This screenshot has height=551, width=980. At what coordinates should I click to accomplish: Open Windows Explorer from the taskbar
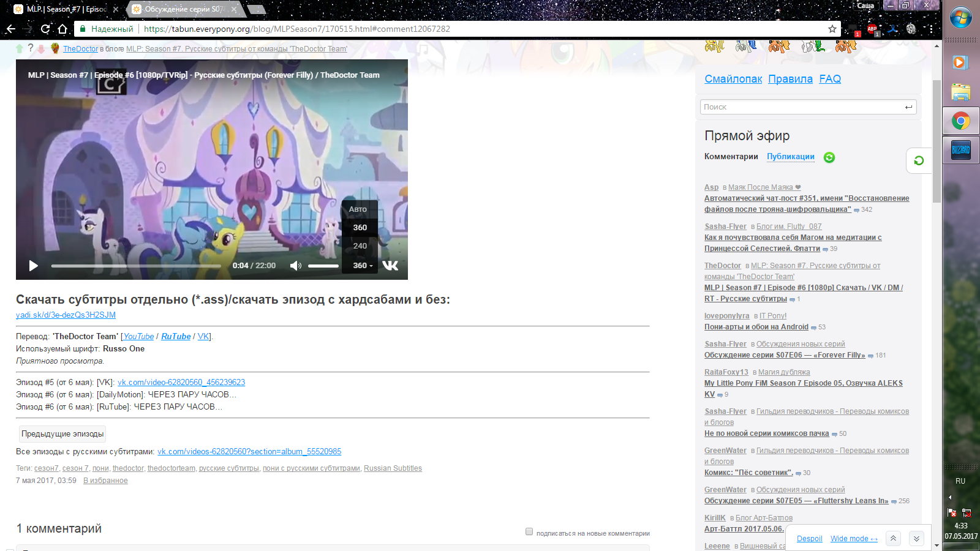pyautogui.click(x=960, y=92)
